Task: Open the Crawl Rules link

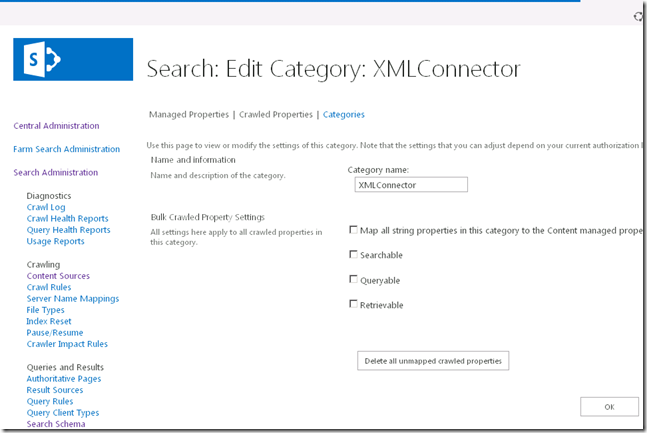Action: click(48, 287)
